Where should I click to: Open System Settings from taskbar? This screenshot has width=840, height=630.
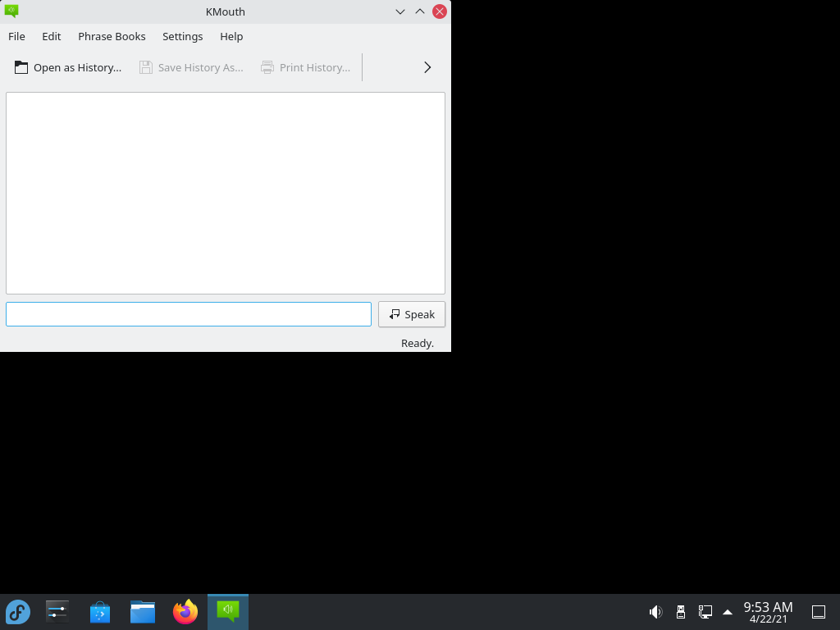point(57,612)
